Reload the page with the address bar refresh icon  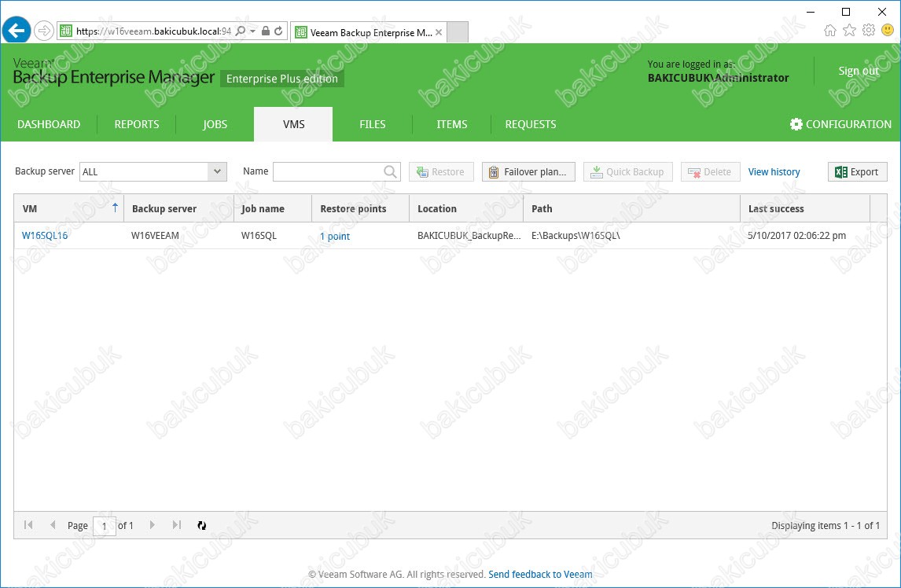click(278, 31)
